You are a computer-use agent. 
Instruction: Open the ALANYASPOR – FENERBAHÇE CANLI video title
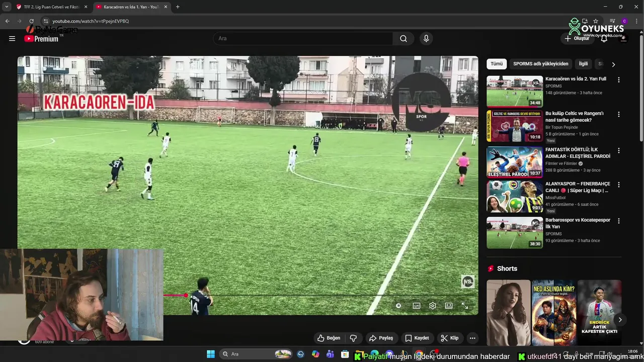pyautogui.click(x=578, y=187)
